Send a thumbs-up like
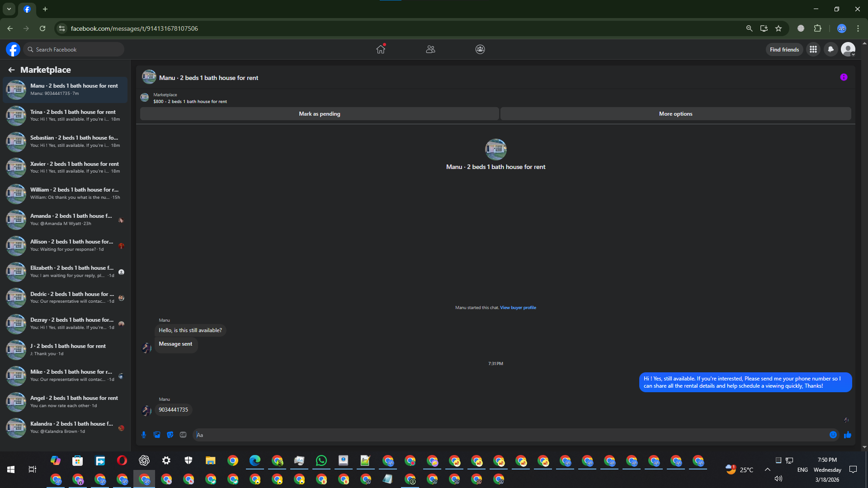This screenshot has width=868, height=488. (x=848, y=435)
